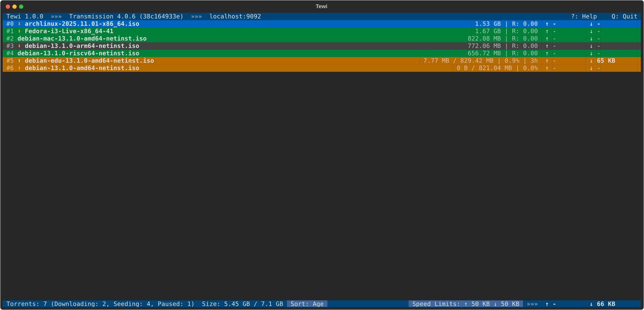Click the priority arrow icon on row #3

pyautogui.click(x=19, y=46)
